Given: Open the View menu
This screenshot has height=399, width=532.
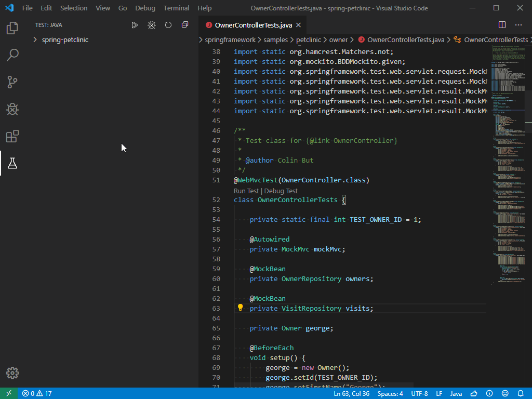Looking at the screenshot, I should [x=103, y=8].
